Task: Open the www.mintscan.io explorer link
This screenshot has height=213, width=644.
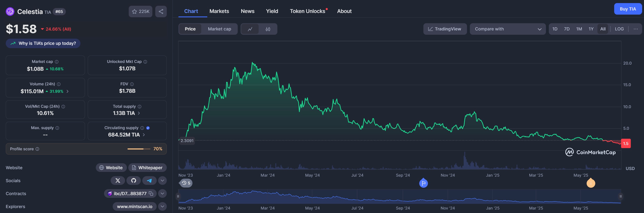Action: tap(134, 206)
